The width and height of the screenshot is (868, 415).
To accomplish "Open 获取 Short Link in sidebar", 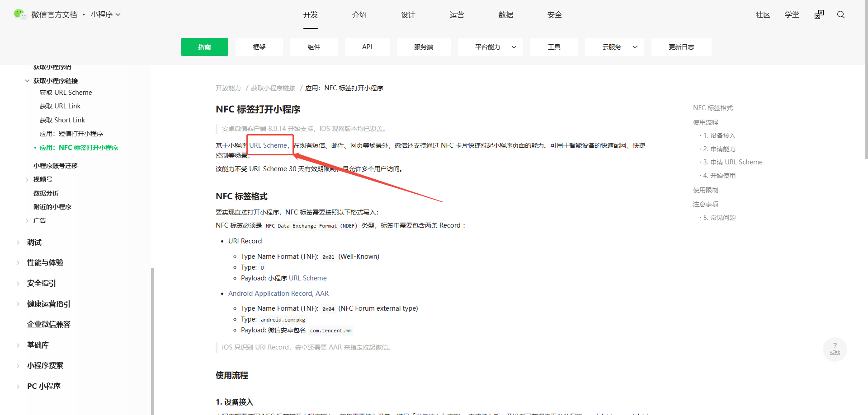I will [62, 120].
